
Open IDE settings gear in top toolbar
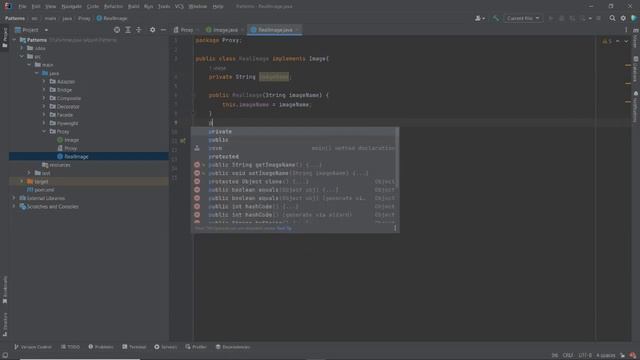[623, 18]
